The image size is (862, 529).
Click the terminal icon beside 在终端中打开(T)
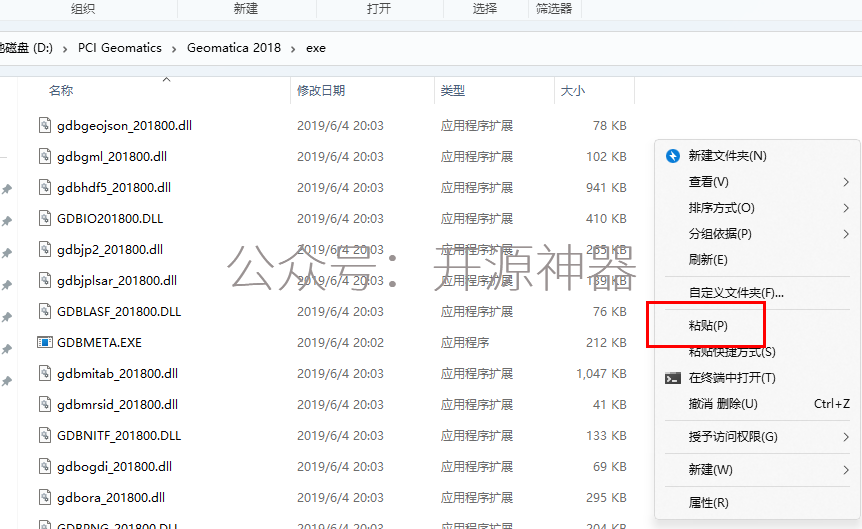tap(673, 378)
